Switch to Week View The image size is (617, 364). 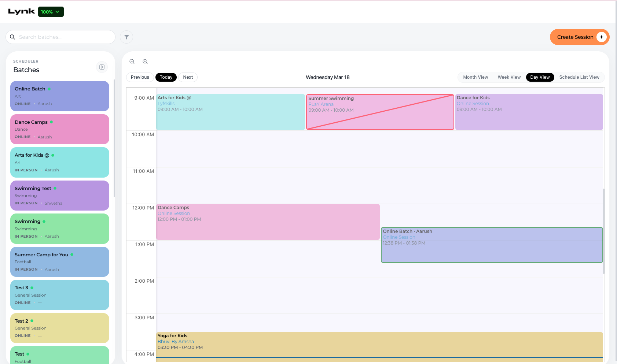(x=509, y=77)
